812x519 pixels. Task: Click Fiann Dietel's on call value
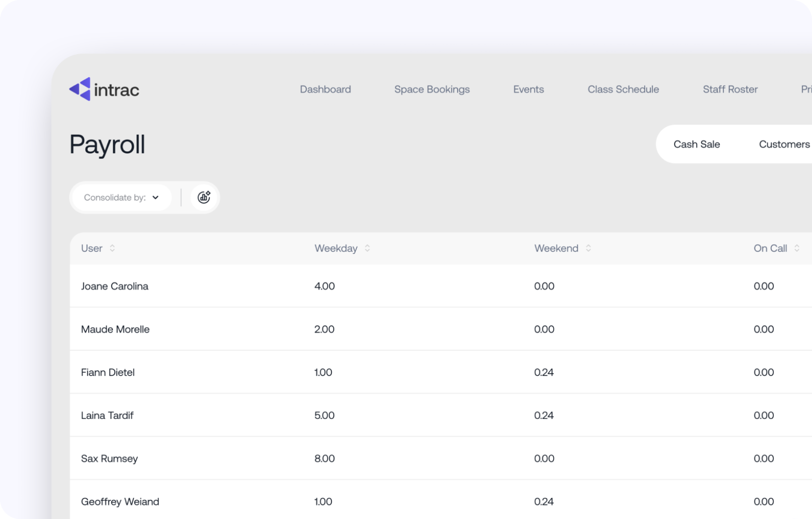[764, 372]
